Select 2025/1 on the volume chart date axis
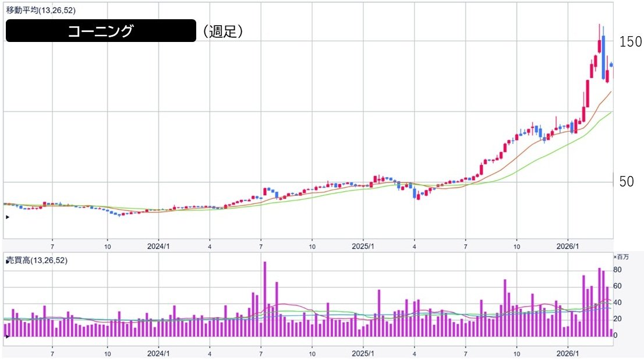The height and width of the screenshot is (359, 644). tap(362, 353)
